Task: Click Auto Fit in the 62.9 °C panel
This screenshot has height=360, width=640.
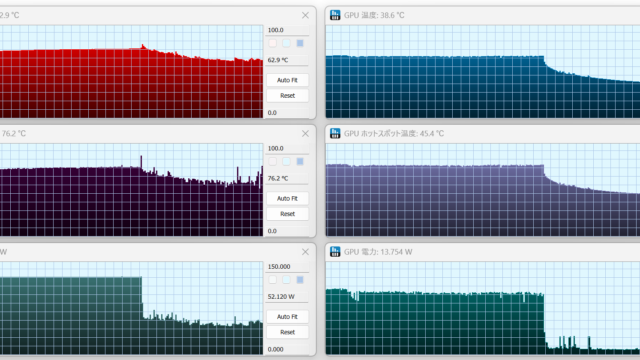Action: tap(287, 80)
